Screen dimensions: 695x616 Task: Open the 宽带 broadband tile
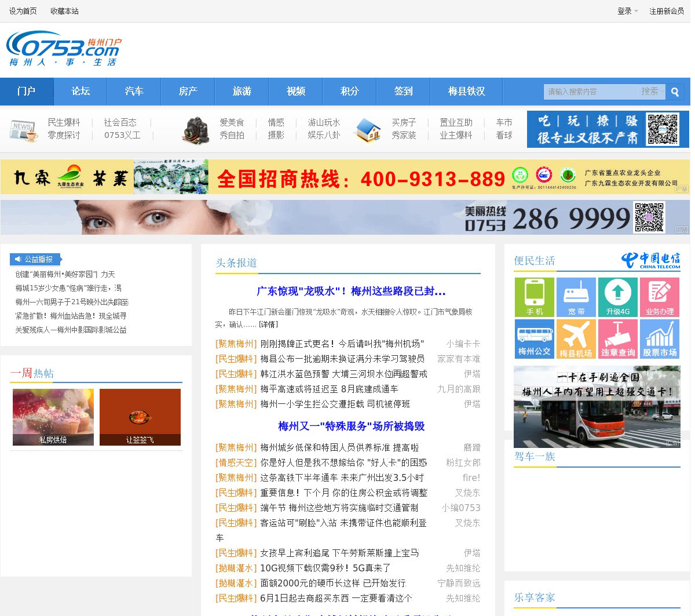[576, 297]
